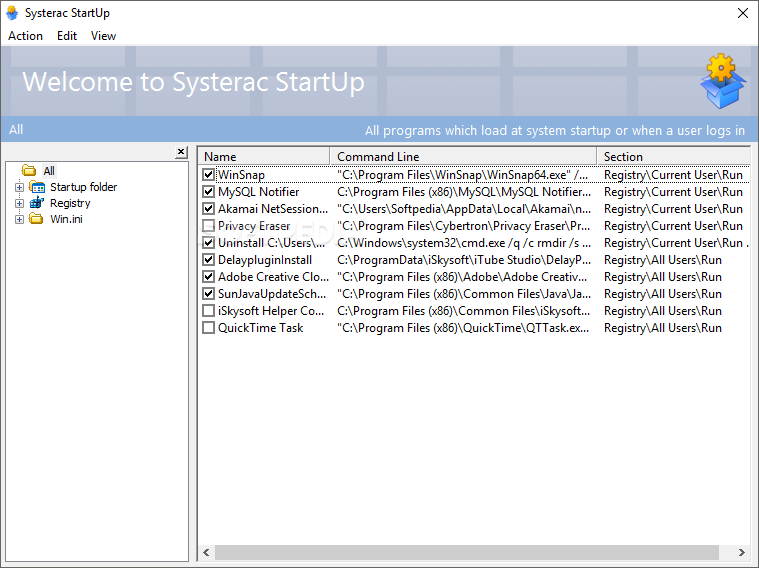Screen dimensions: 759x568
Task: Close the tree pane with x button
Action: 181,152
